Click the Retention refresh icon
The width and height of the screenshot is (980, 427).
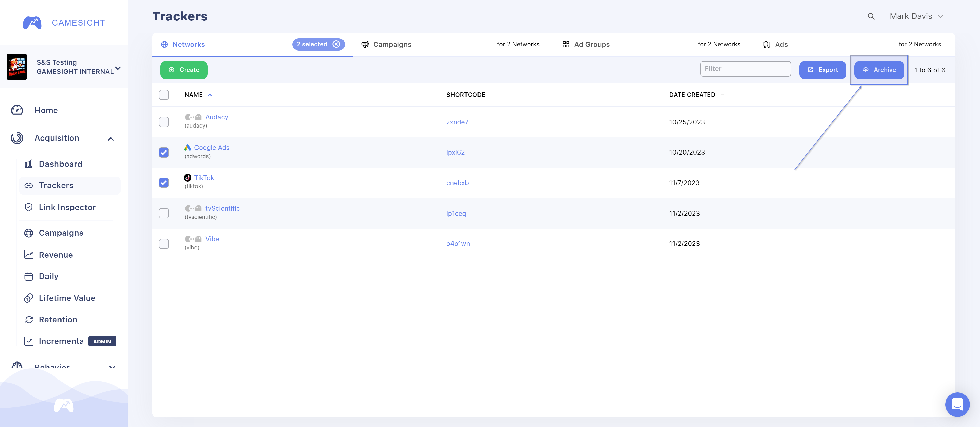tap(29, 320)
